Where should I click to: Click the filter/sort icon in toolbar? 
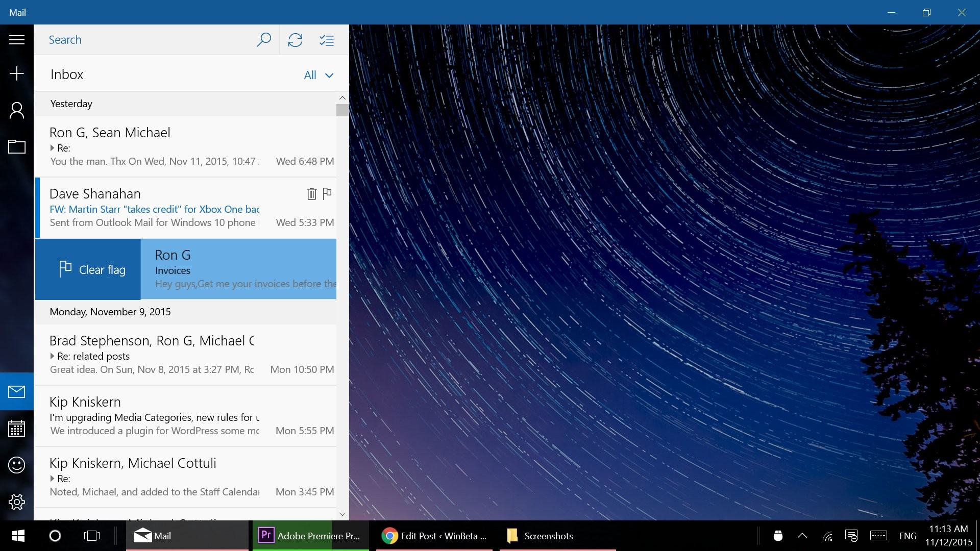click(327, 39)
